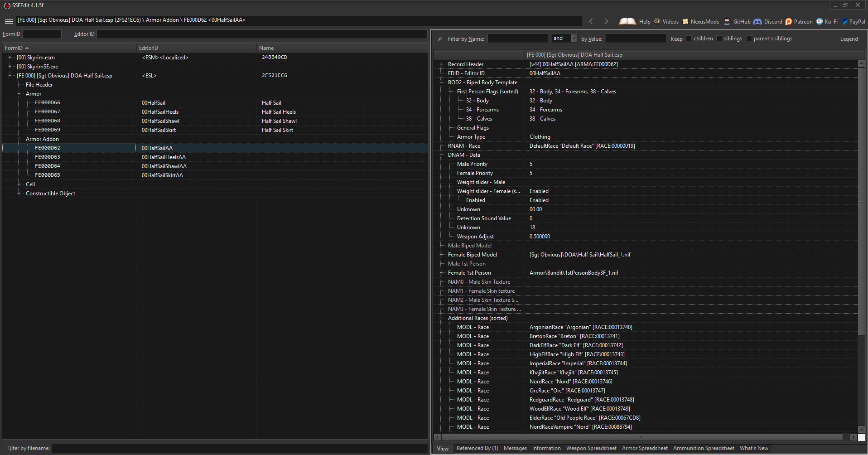Viewport: 868px width, 455px height.
Task: Open the What's New tab
Action: 754,448
